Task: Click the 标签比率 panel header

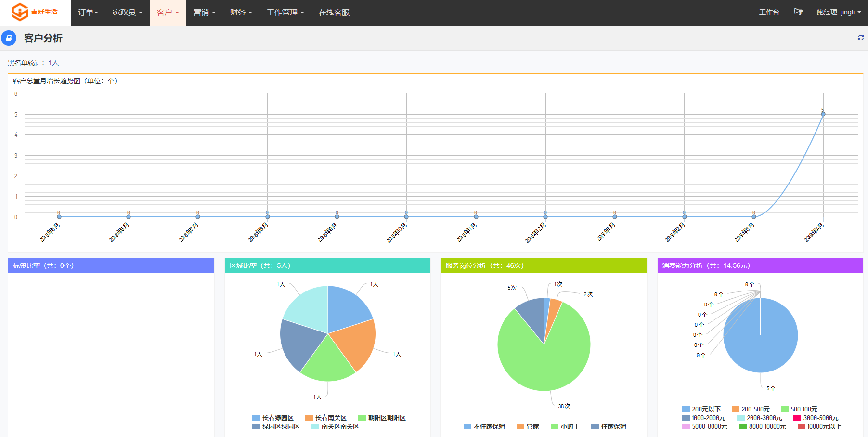Action: 111,265
